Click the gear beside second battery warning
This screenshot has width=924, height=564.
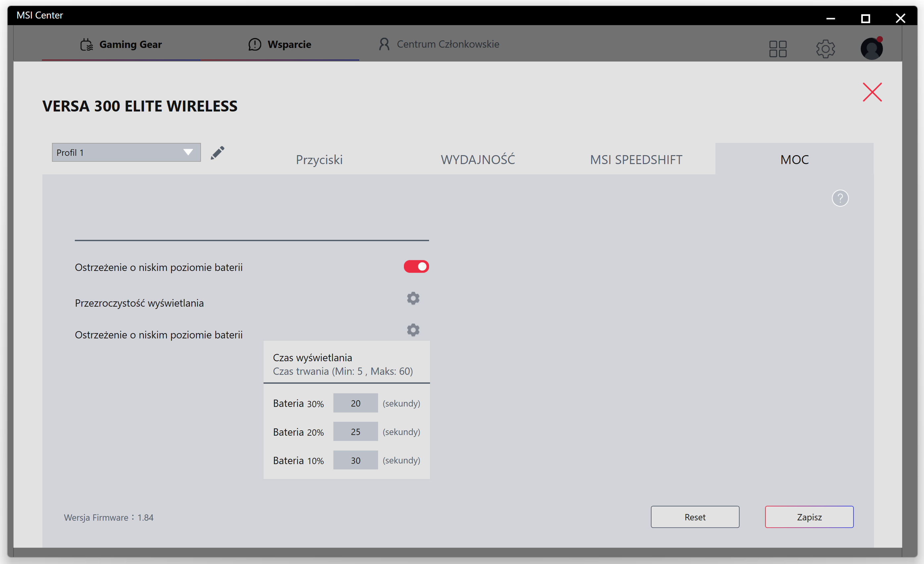pyautogui.click(x=413, y=330)
